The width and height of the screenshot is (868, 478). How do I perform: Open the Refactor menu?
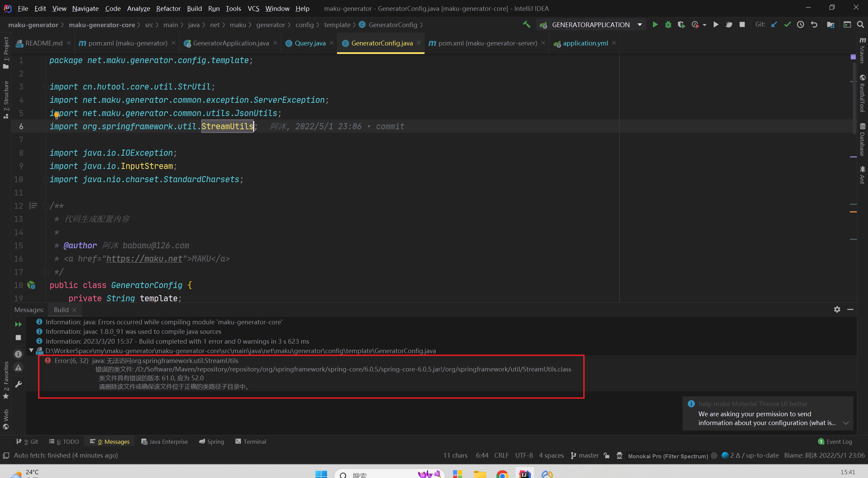tap(168, 8)
